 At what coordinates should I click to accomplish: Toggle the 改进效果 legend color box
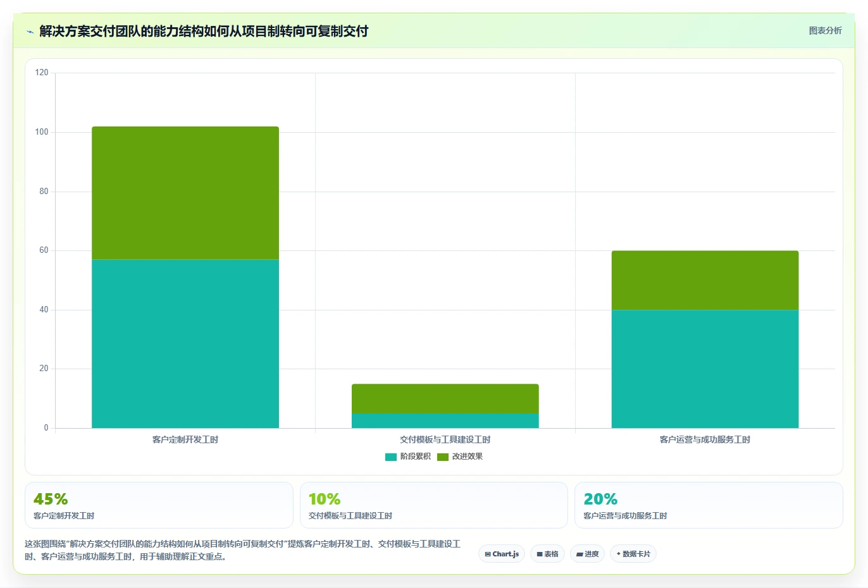[443, 456]
